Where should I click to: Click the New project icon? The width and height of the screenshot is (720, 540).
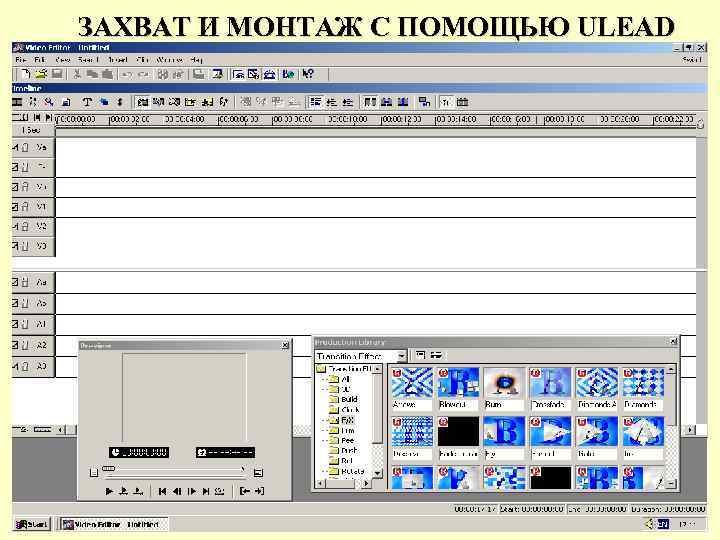click(x=26, y=74)
